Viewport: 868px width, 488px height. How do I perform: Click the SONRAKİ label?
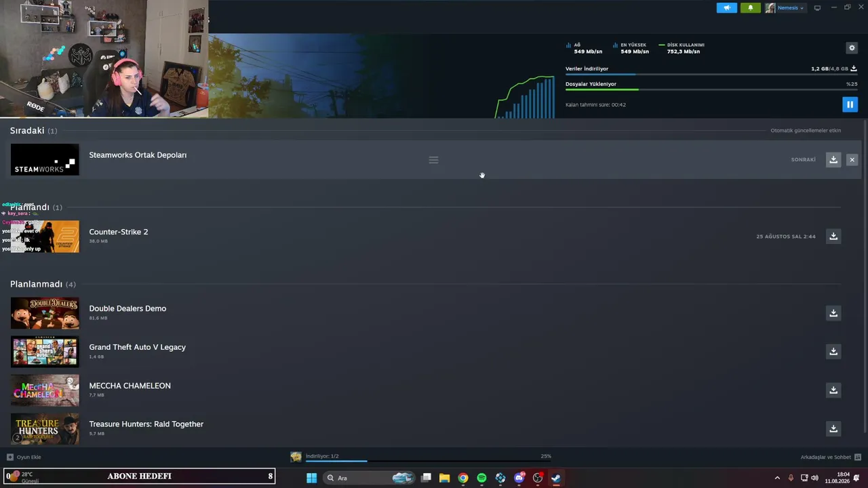pyautogui.click(x=804, y=160)
